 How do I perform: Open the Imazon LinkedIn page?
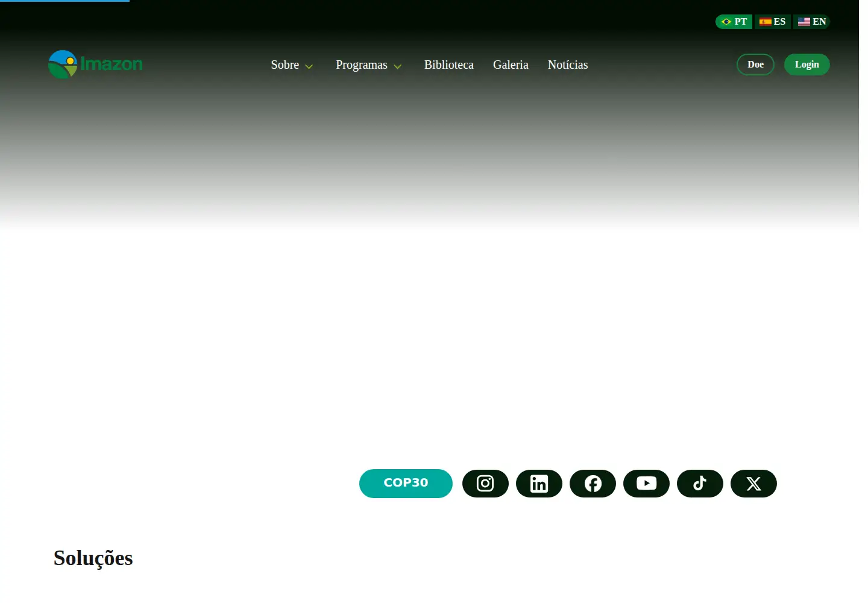pyautogui.click(x=539, y=484)
